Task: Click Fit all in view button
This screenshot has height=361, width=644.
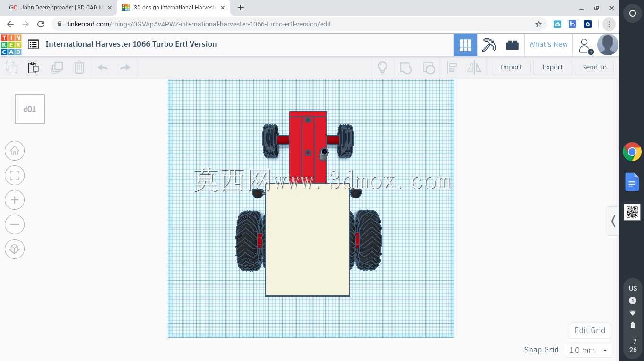Action: click(x=15, y=175)
